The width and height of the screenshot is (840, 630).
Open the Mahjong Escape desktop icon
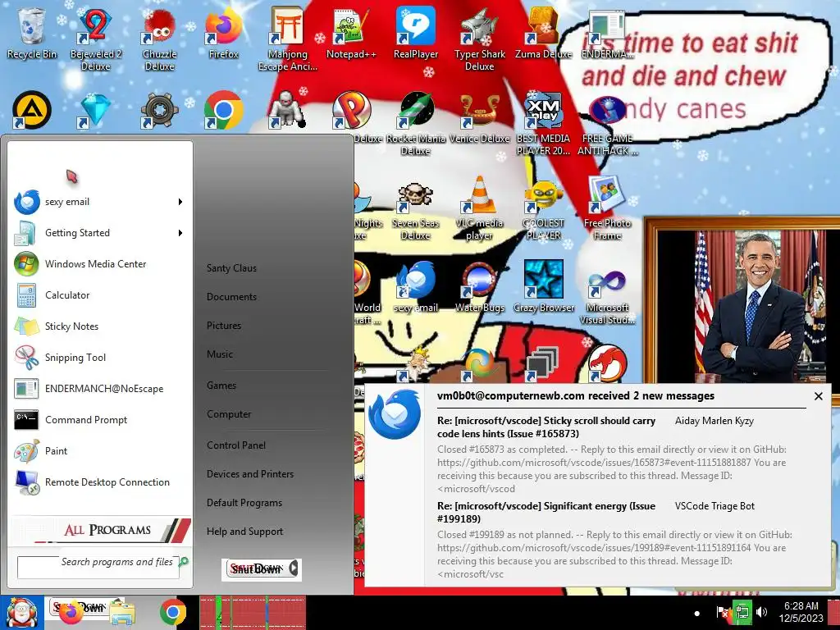pos(288,39)
